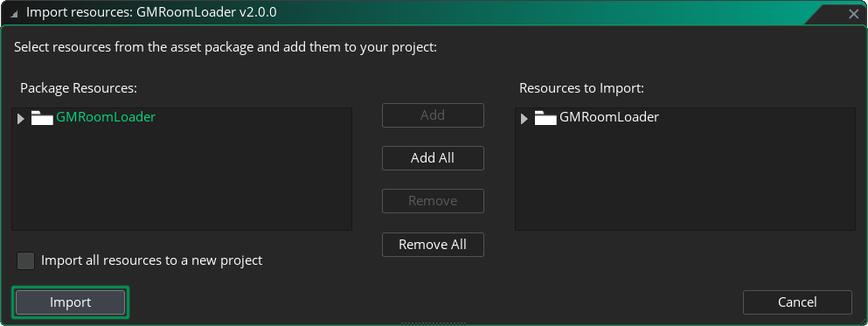Click the Add All button
This screenshot has height=326, width=868.
pyautogui.click(x=433, y=158)
